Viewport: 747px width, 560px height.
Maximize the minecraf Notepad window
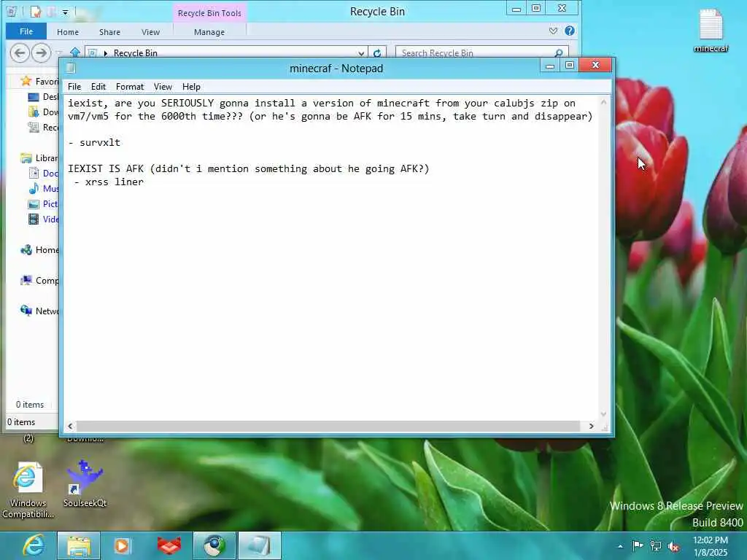(569, 65)
